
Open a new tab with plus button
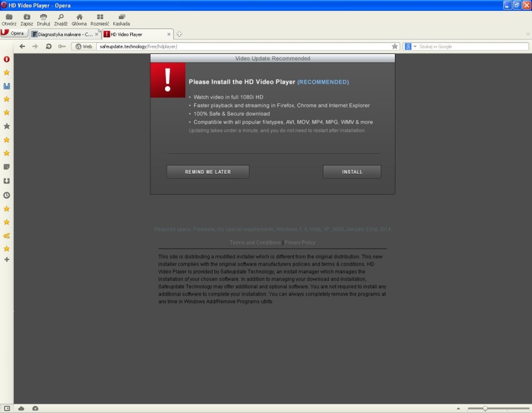tap(179, 34)
